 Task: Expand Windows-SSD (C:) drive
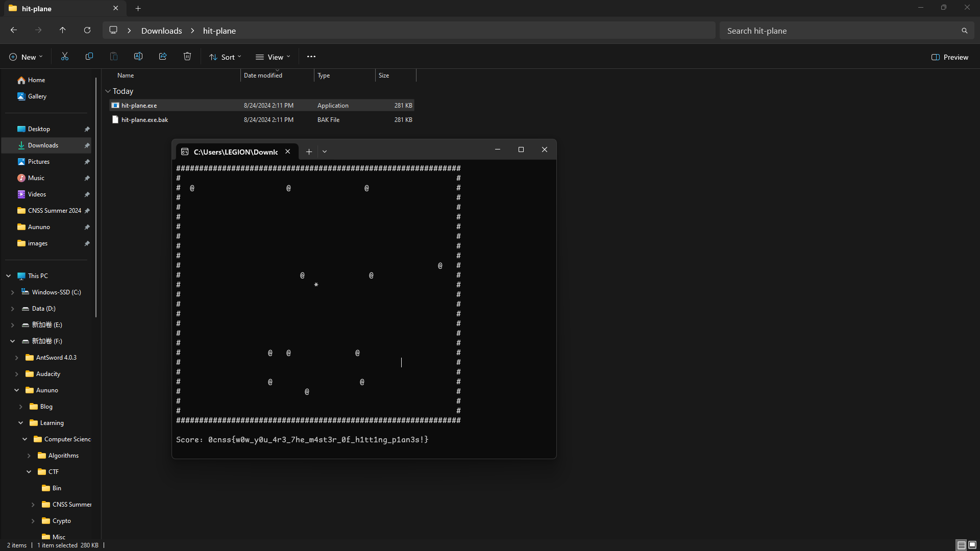point(13,292)
